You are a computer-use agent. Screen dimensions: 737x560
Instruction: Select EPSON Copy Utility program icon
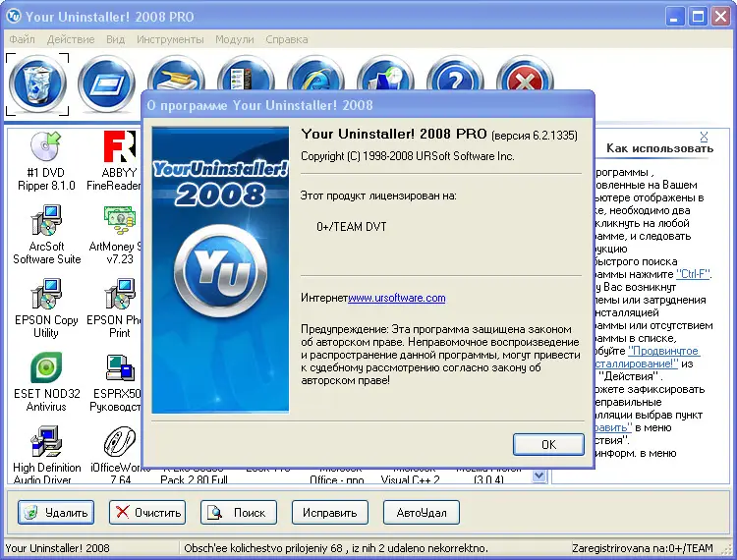point(45,294)
